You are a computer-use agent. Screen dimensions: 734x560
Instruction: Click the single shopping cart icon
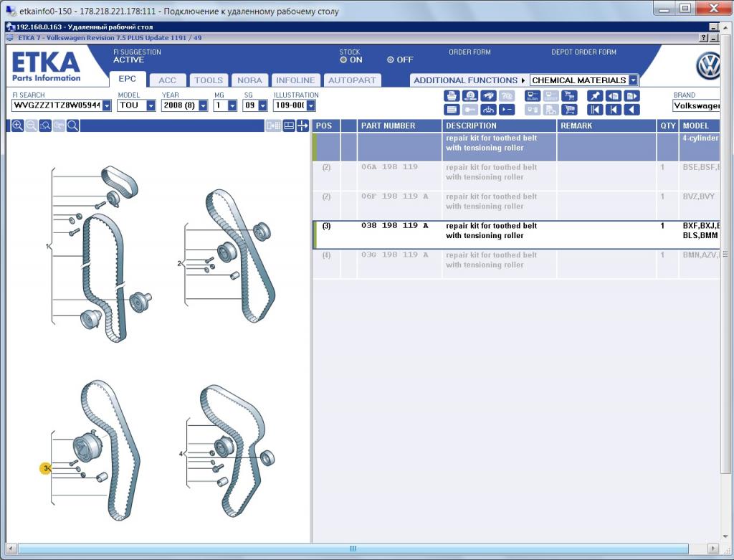pos(569,110)
